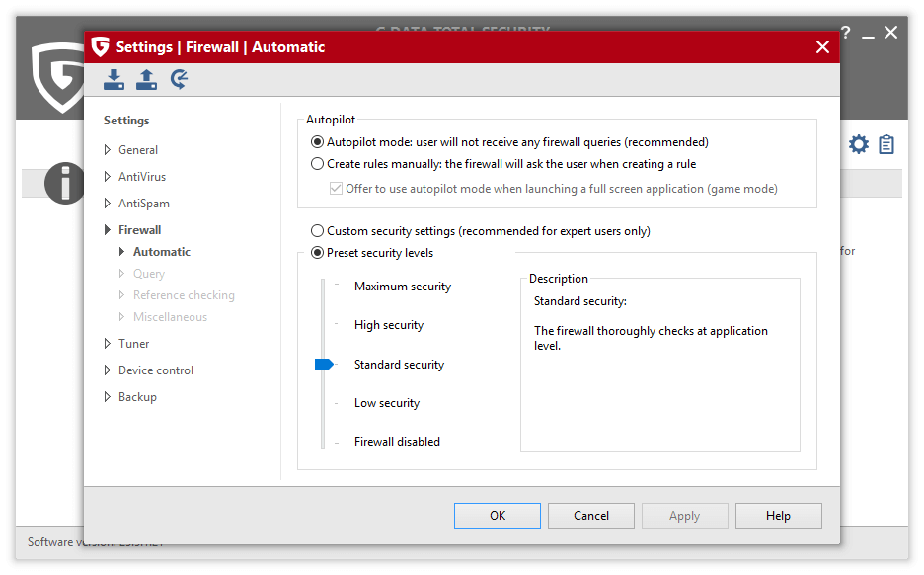Toggle the game mode autopilot offer checkbox
The height and width of the screenshot is (575, 924).
click(x=336, y=188)
